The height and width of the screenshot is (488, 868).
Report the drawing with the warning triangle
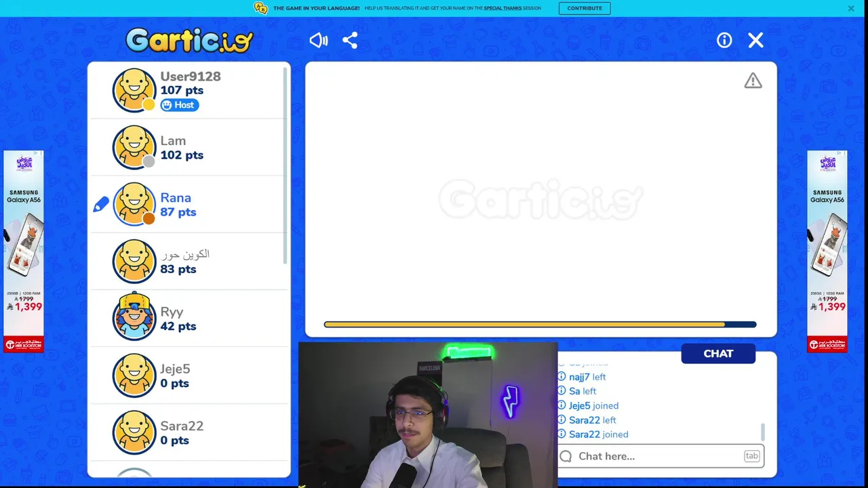(753, 81)
